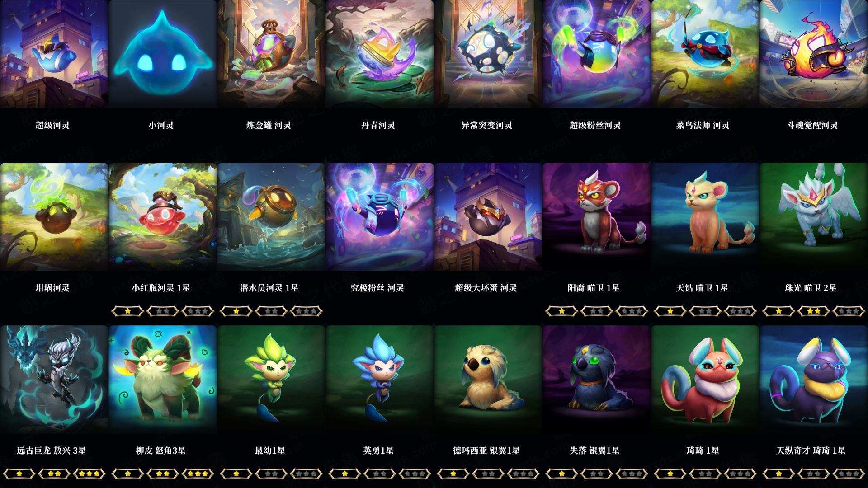Select the 德玛西亚 银翼 card
Viewport: 868px width, 488px height.
coord(488,380)
